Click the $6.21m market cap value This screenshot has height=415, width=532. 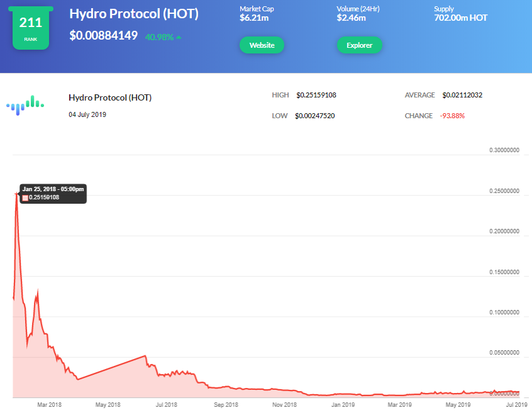click(x=254, y=18)
